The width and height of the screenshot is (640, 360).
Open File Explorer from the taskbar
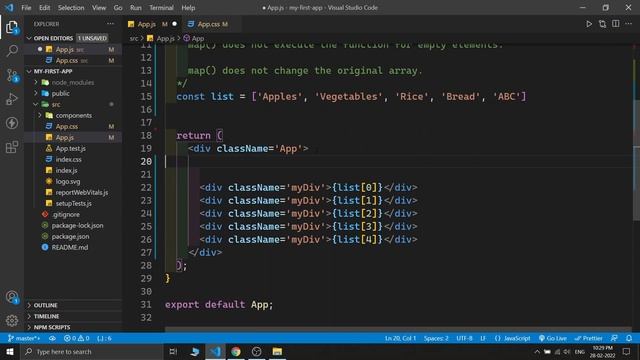click(277, 351)
